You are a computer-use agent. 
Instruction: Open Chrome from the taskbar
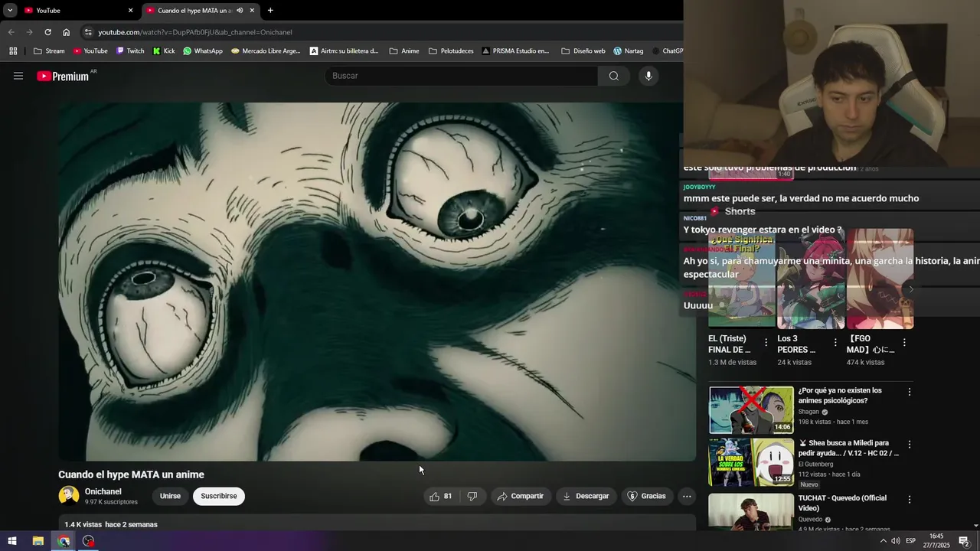coord(64,541)
